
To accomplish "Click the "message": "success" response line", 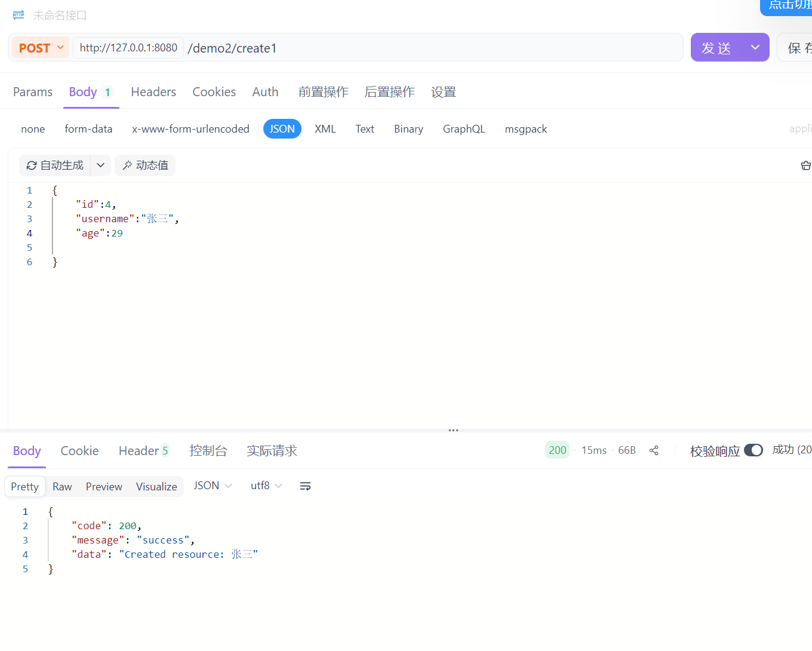I will point(133,540).
